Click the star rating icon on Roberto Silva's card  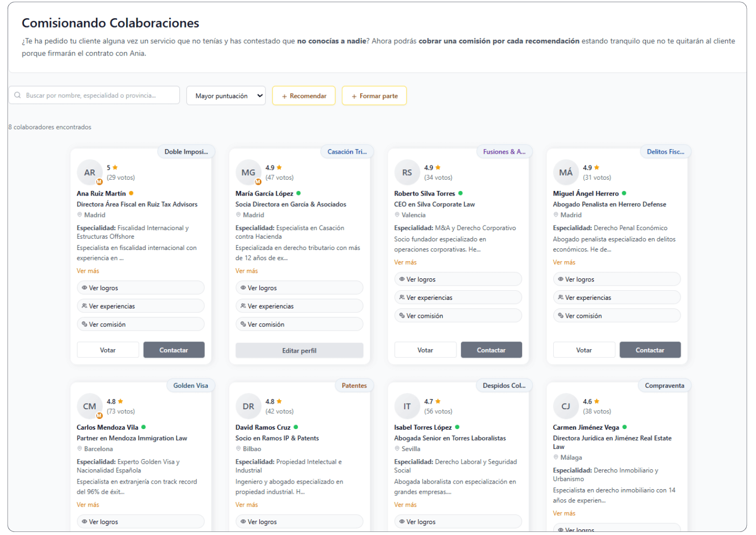[x=438, y=167]
